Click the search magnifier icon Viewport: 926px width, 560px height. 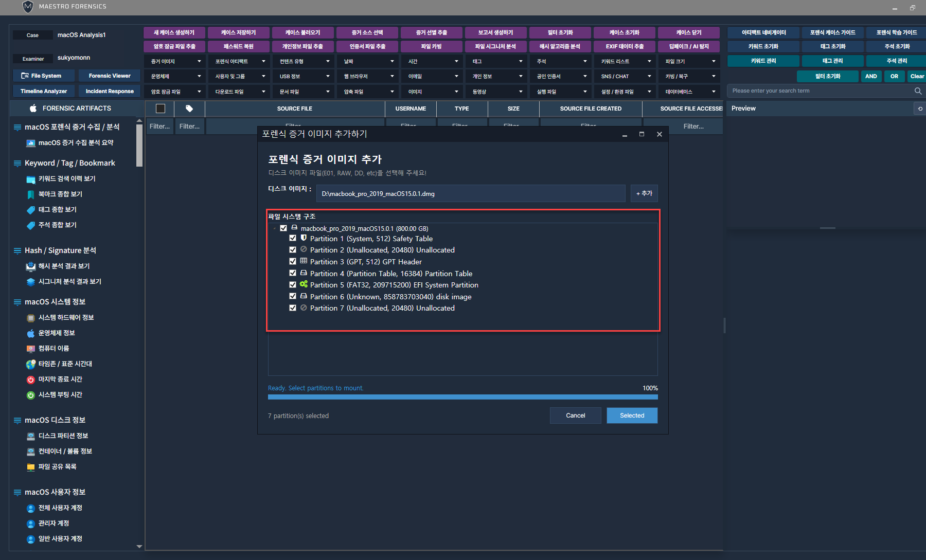[x=918, y=91]
